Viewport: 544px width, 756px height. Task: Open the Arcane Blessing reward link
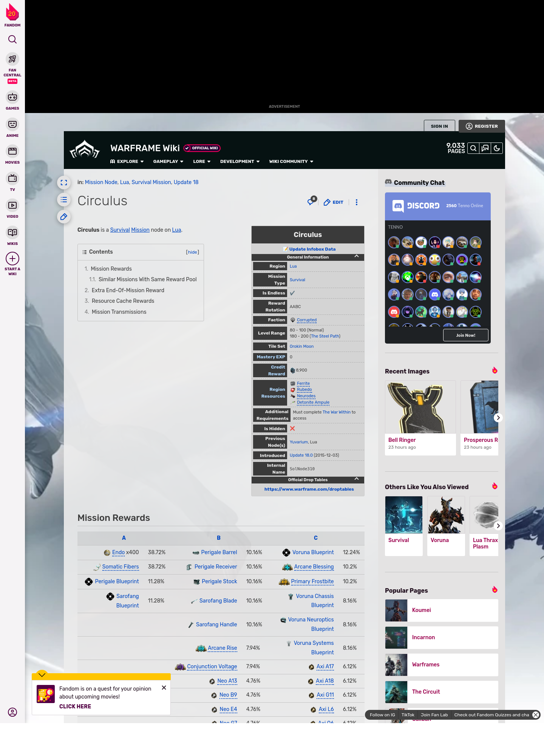tap(314, 567)
